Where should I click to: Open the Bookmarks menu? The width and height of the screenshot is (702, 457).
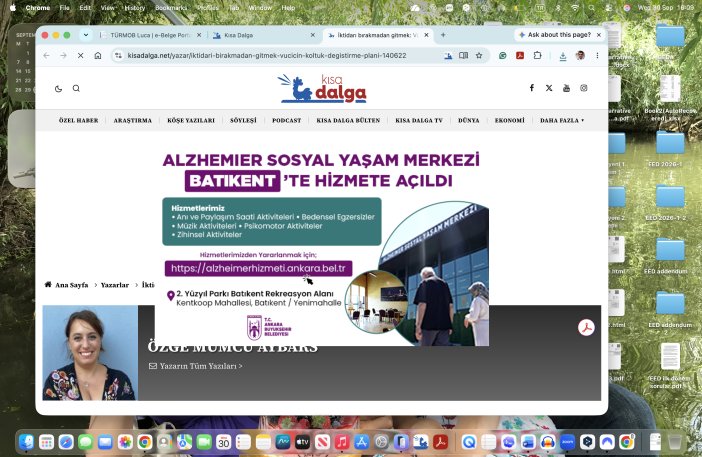pos(171,8)
